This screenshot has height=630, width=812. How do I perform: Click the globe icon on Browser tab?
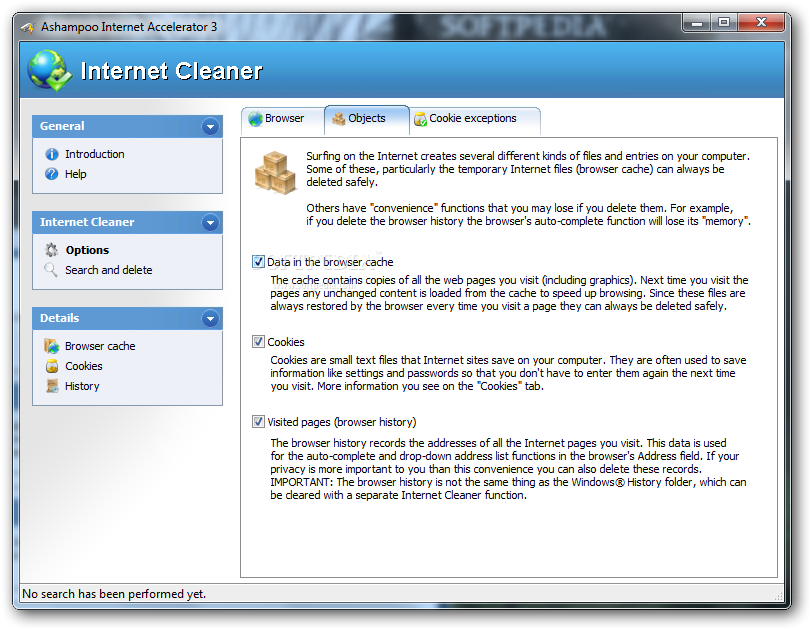pyautogui.click(x=256, y=119)
